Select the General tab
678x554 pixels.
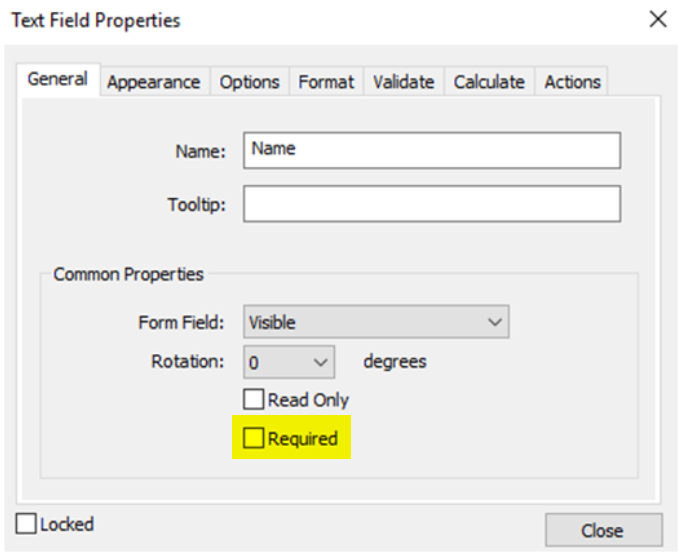pyautogui.click(x=57, y=79)
